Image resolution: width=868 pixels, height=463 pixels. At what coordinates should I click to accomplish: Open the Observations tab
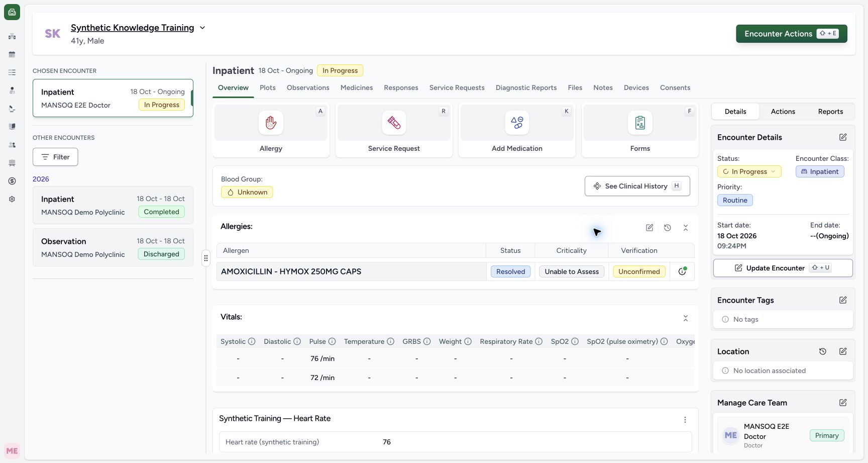click(308, 87)
